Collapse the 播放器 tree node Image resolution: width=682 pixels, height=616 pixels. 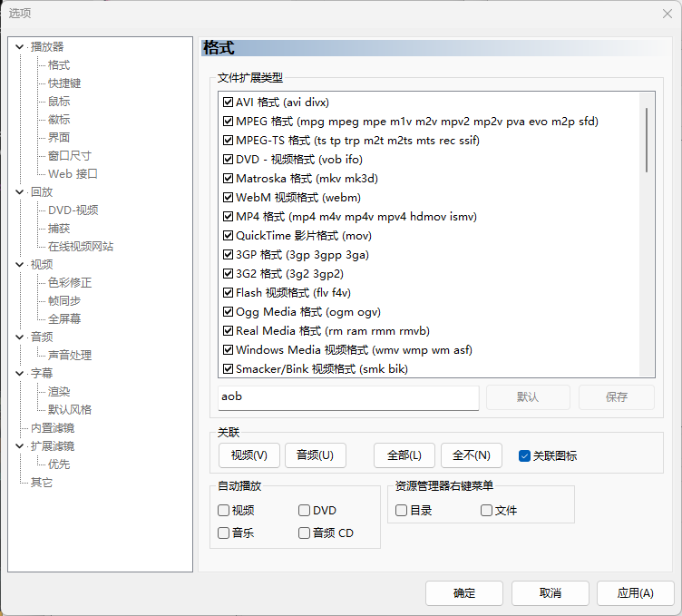19,46
